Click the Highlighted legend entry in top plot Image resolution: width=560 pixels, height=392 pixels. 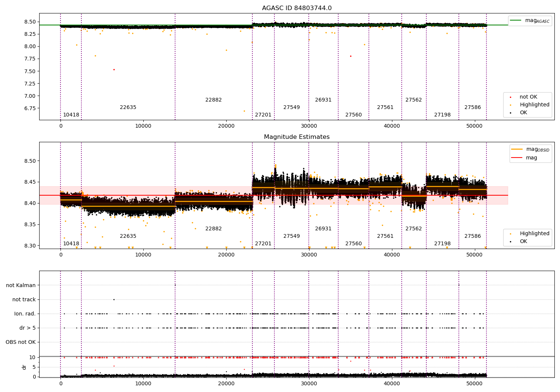(x=530, y=105)
